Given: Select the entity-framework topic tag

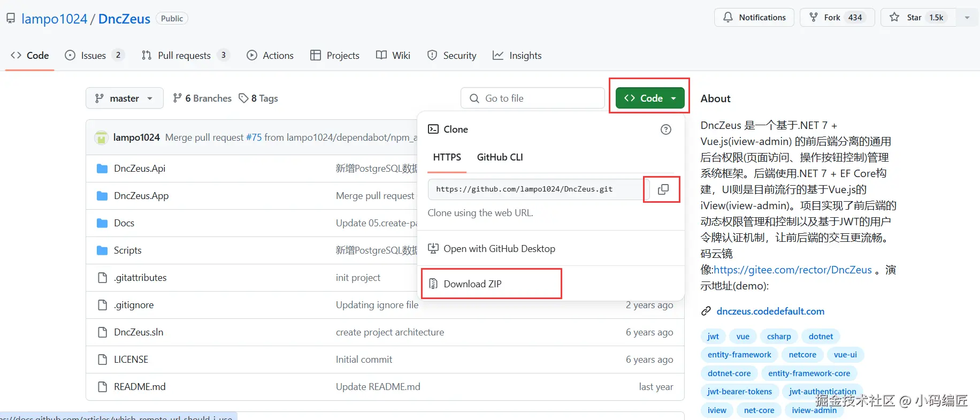Looking at the screenshot, I should pos(739,355).
